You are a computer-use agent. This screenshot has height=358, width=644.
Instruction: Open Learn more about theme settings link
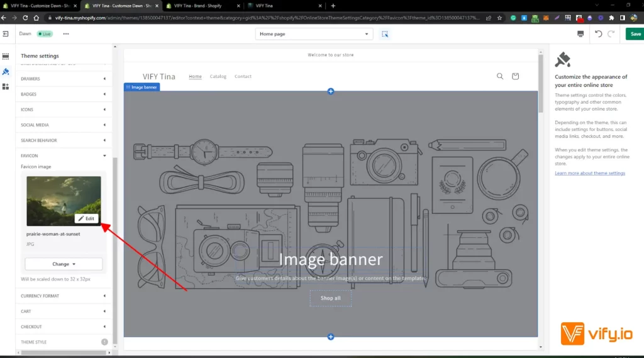[x=589, y=173]
